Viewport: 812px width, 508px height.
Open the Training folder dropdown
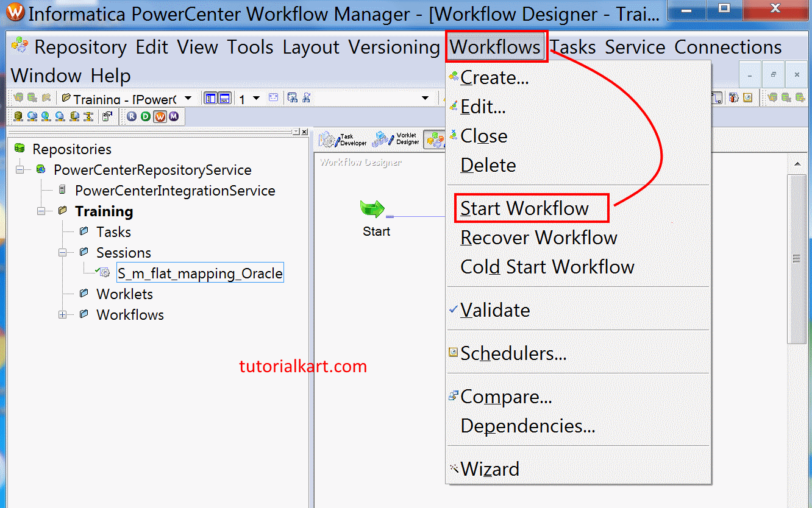tap(188, 97)
